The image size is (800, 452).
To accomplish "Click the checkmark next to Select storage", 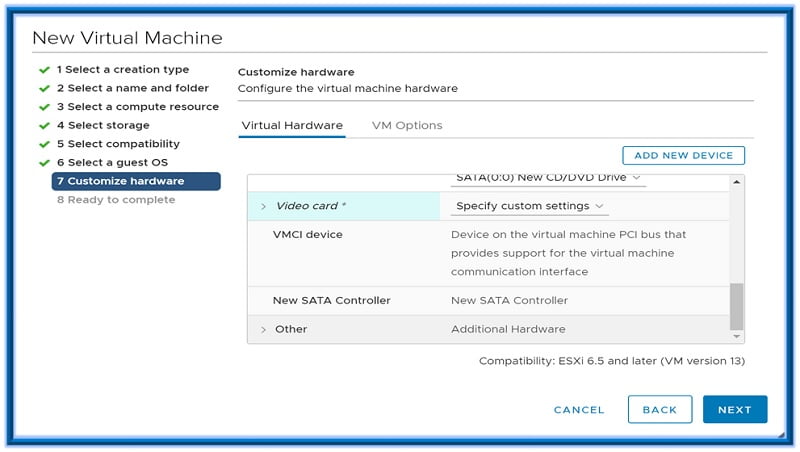I will tap(44, 126).
